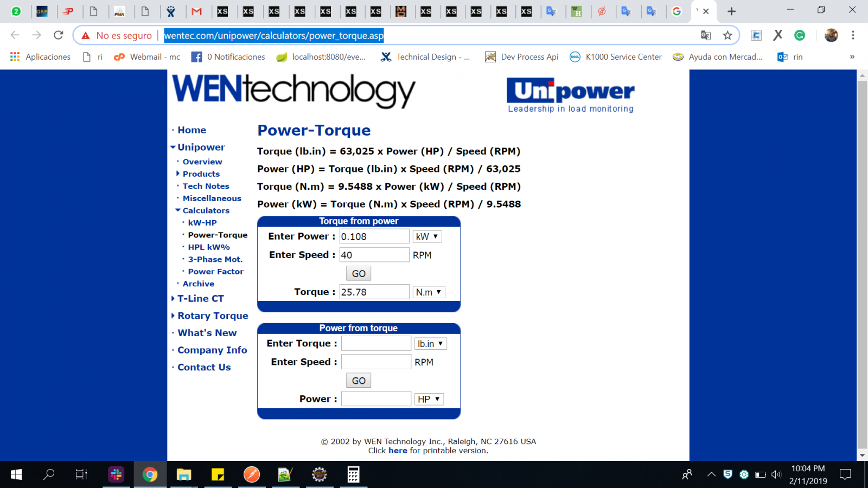Screen dimensions: 868x488
Task: Open the Dev Process Api bookmark
Action: tap(522, 57)
